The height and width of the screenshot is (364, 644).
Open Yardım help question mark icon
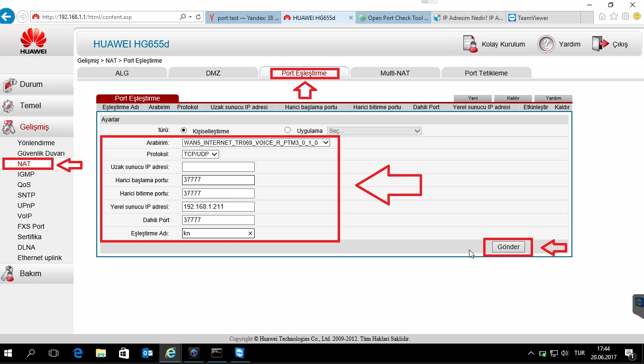click(x=546, y=44)
